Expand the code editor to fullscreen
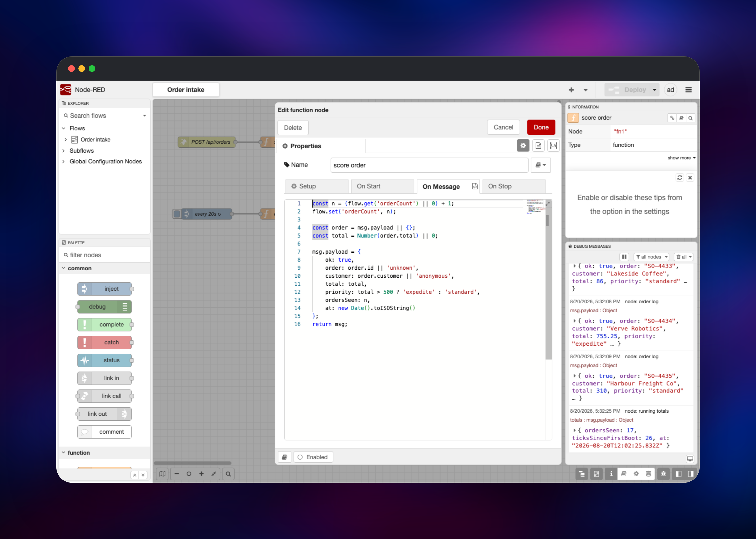The image size is (756, 539). click(548, 203)
